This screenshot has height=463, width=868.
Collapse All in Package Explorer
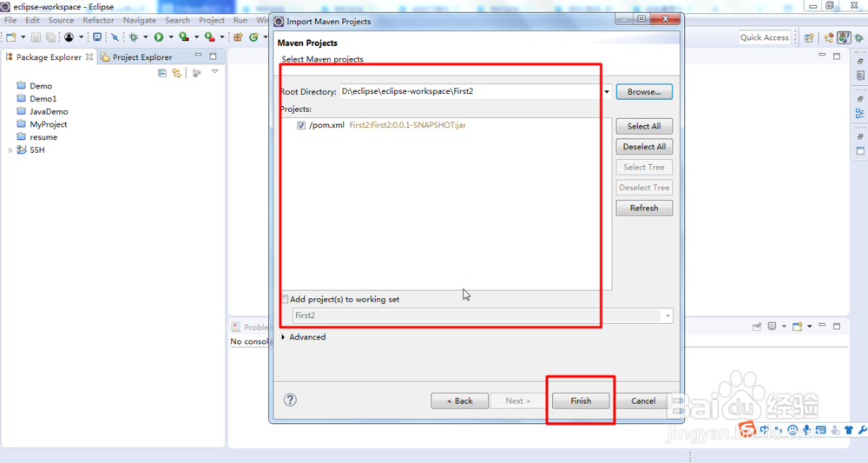tap(162, 73)
